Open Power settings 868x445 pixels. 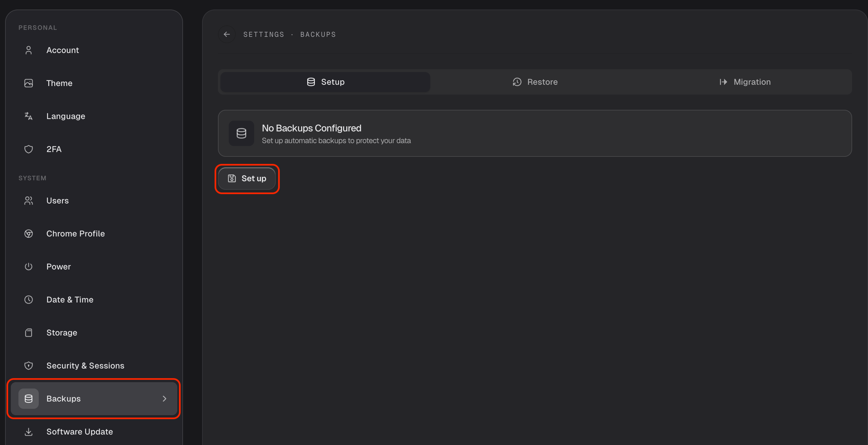coord(94,267)
